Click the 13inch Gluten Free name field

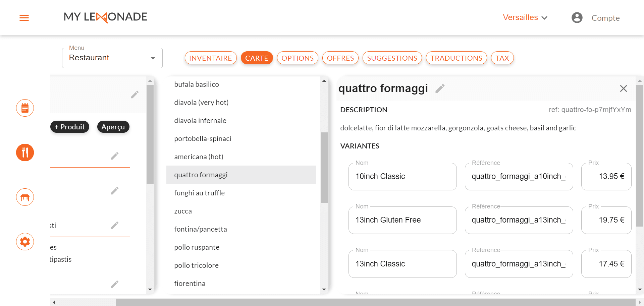(402, 220)
